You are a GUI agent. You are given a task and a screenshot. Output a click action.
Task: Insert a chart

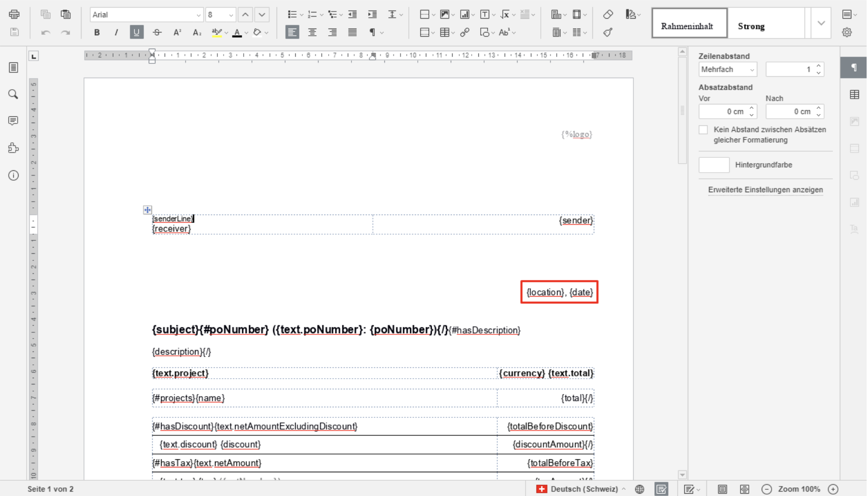tap(465, 15)
